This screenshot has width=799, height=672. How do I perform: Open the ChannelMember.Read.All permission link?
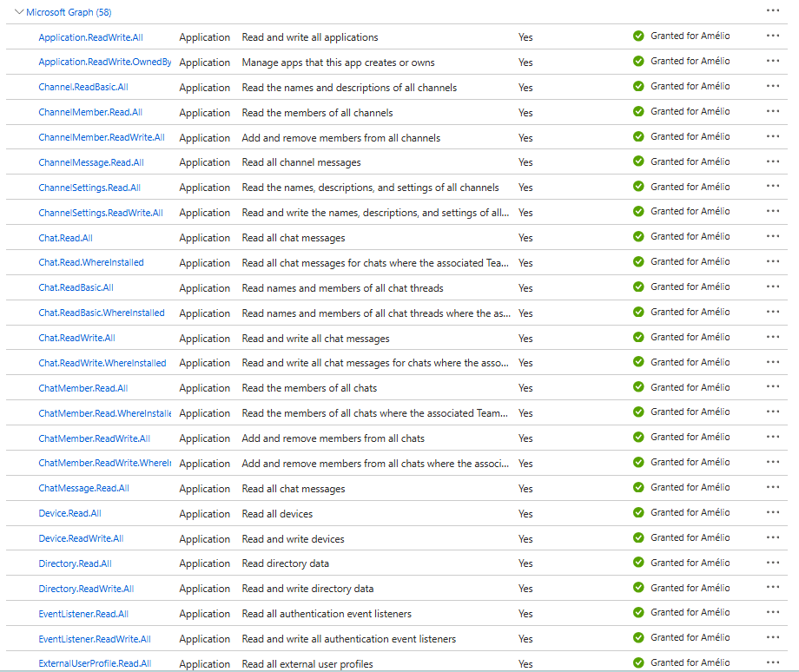90,112
